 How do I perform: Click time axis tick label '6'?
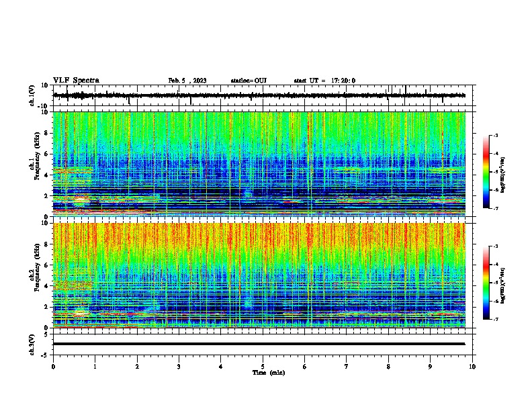pyautogui.click(x=305, y=367)
